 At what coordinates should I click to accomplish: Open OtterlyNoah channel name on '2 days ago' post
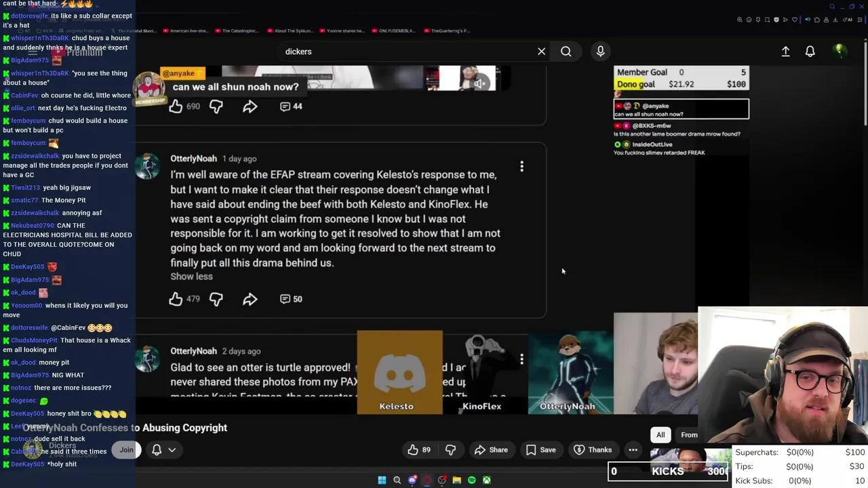(193, 351)
